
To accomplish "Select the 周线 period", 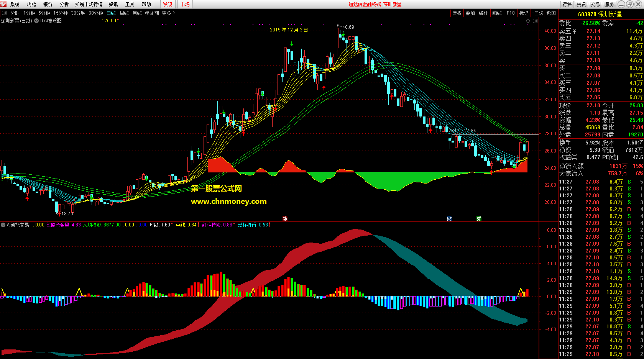I will point(124,13).
